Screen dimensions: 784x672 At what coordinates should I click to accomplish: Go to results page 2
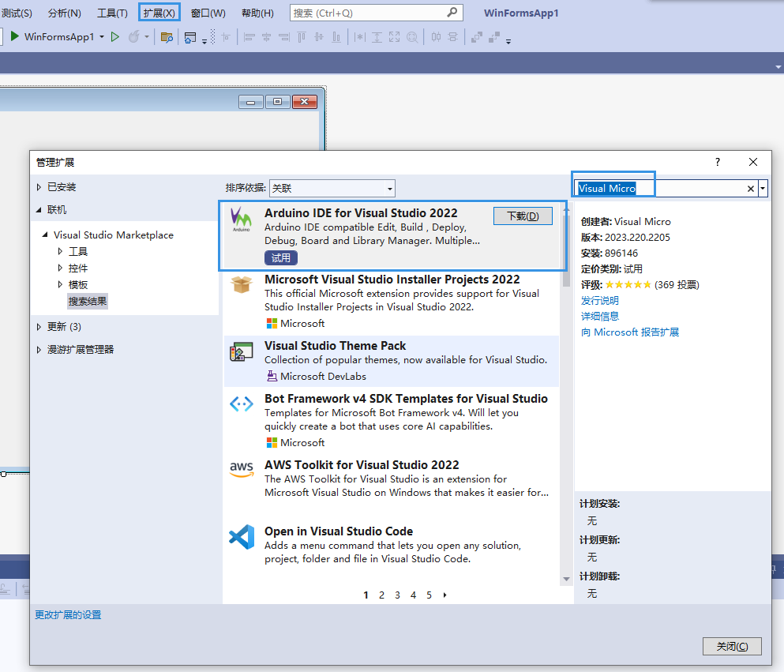pyautogui.click(x=381, y=595)
